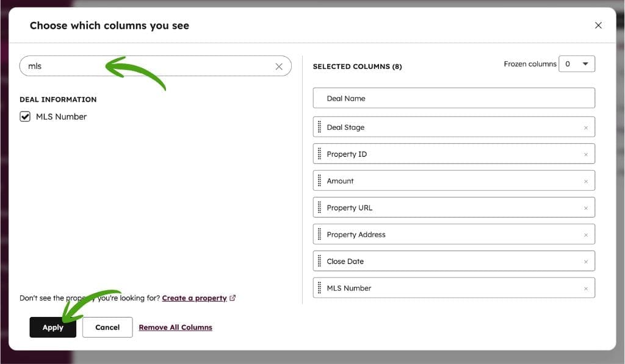Remove Property ID column with its X
This screenshot has width=625, height=364.
click(585, 154)
